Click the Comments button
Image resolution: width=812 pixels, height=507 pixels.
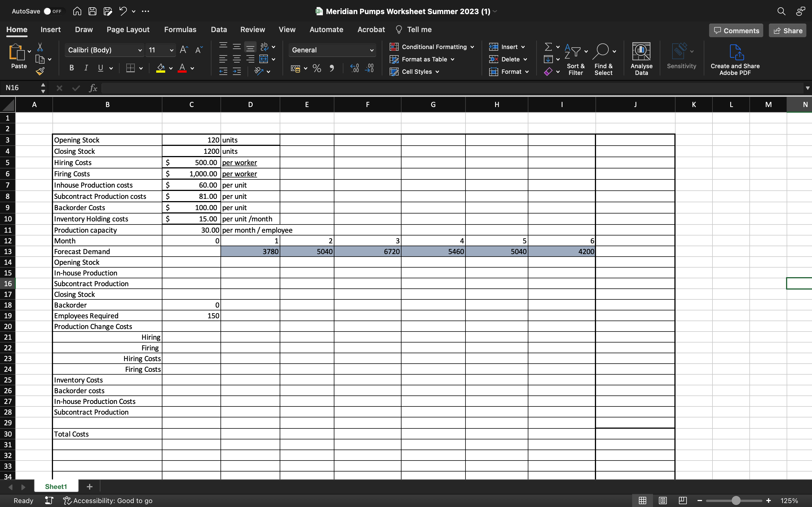pyautogui.click(x=736, y=30)
